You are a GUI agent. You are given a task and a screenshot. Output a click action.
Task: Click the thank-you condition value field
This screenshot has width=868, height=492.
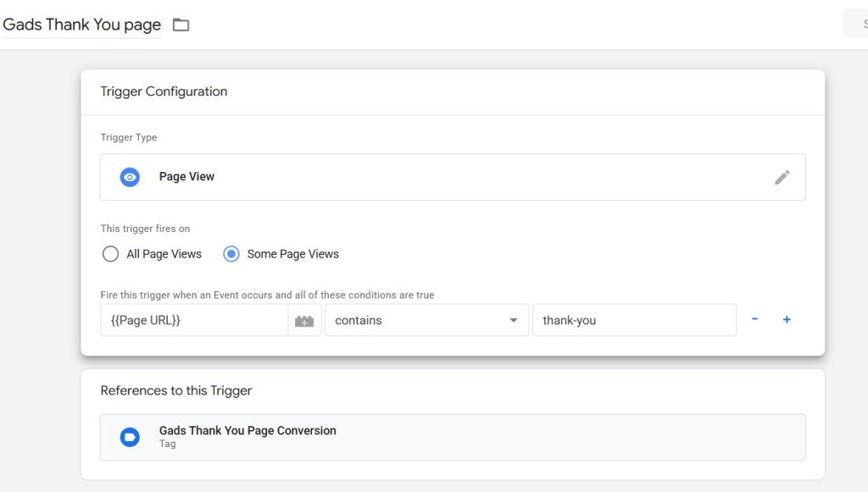click(x=634, y=319)
